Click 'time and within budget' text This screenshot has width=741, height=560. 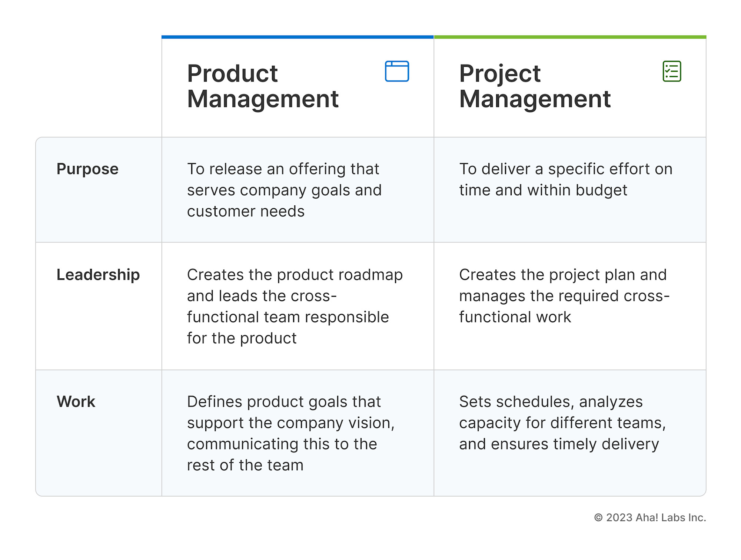(x=543, y=190)
